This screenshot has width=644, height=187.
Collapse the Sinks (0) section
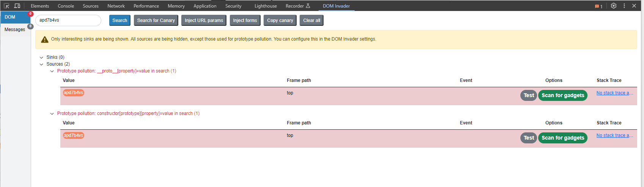tap(41, 57)
